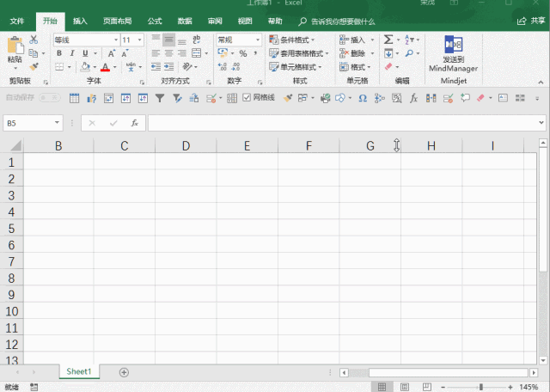Switch to 页面布局 Page Layout tab

(x=118, y=21)
